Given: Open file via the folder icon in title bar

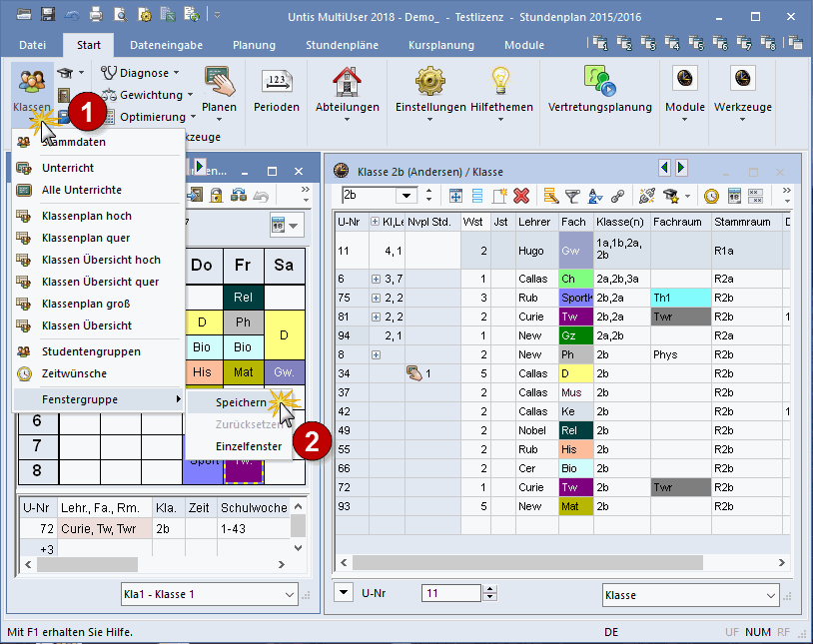Looking at the screenshot, I should point(24,15).
